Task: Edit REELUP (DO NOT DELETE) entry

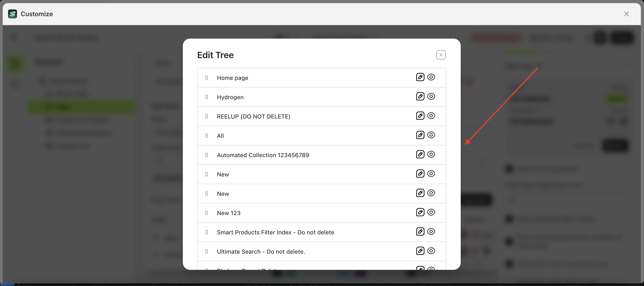Action: [x=420, y=116]
